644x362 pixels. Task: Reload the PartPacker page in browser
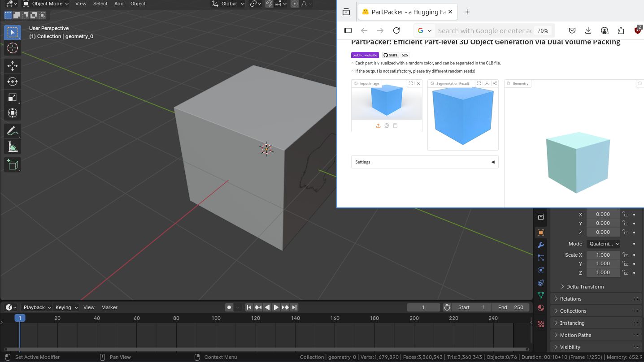click(396, 30)
